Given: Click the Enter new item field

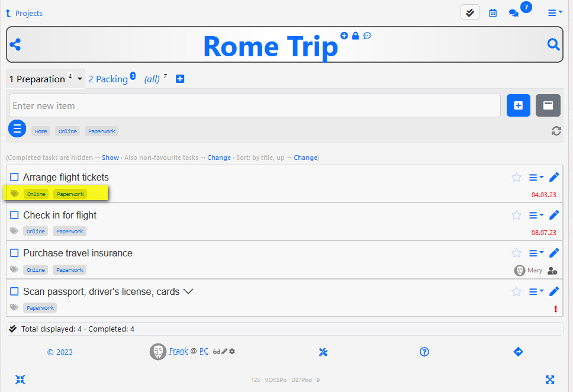Looking at the screenshot, I should tap(255, 105).
